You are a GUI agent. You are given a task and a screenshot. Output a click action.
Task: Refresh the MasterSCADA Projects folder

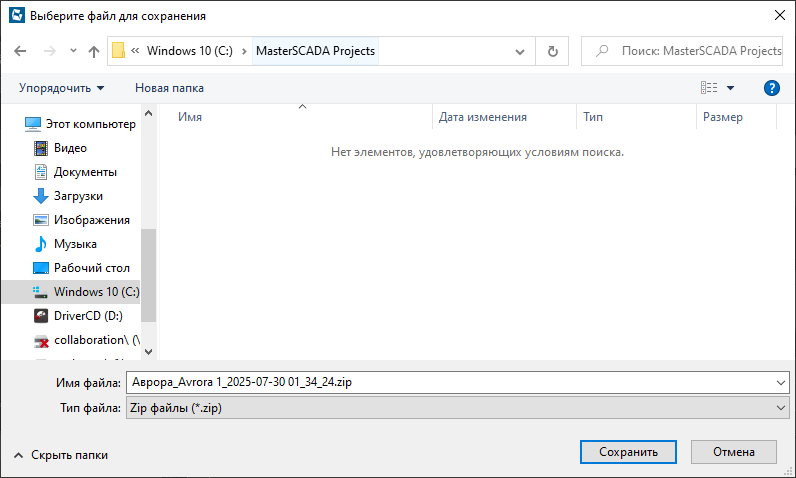552,51
